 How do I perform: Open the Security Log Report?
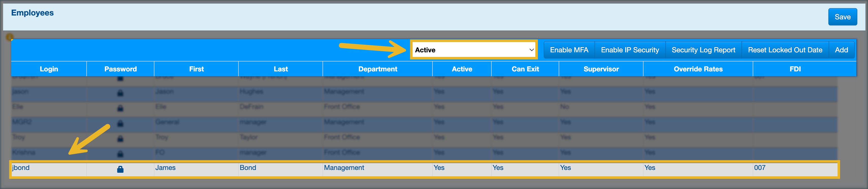(x=703, y=50)
